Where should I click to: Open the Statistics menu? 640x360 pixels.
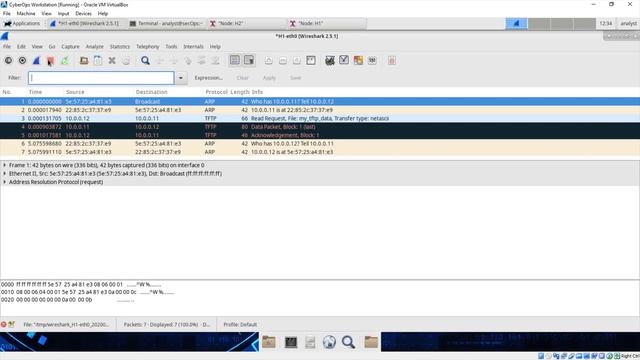tap(120, 47)
